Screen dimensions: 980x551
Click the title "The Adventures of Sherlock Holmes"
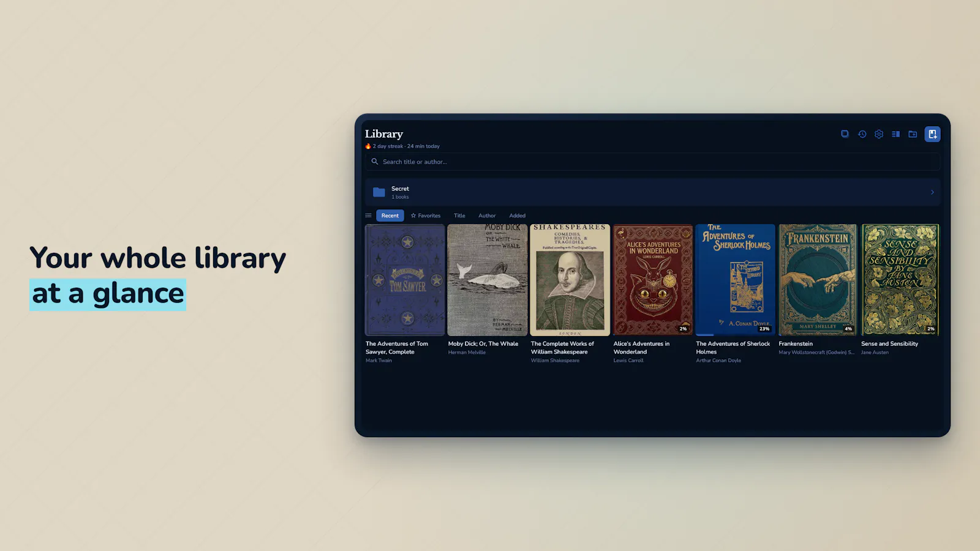(733, 348)
